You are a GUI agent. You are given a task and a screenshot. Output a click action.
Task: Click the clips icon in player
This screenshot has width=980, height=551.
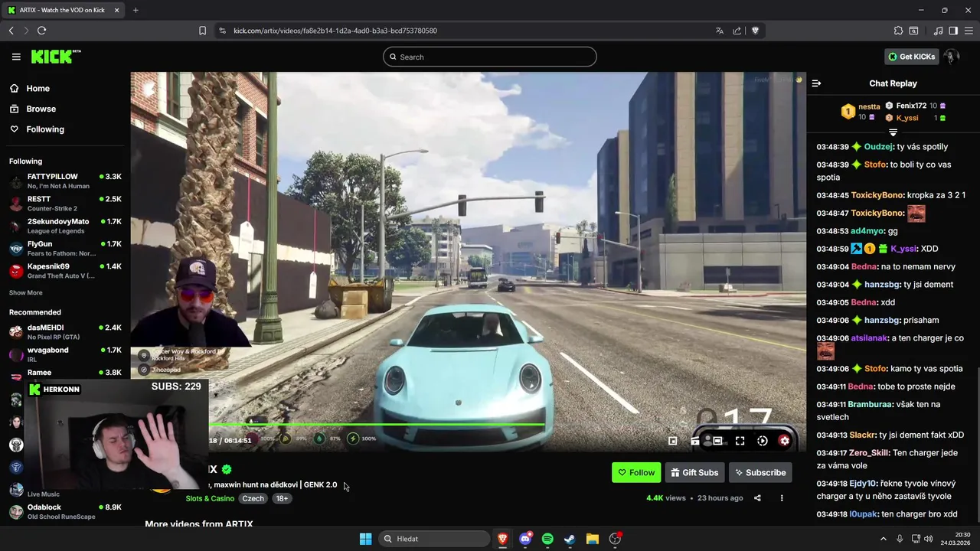click(695, 441)
